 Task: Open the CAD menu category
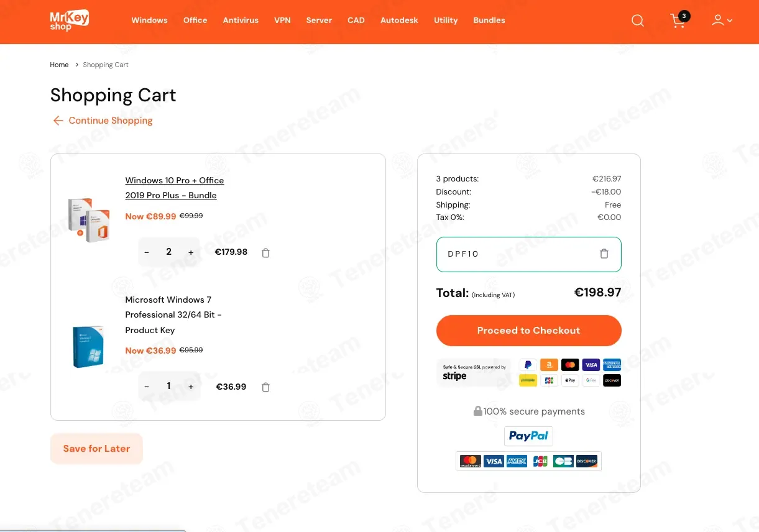click(x=356, y=21)
